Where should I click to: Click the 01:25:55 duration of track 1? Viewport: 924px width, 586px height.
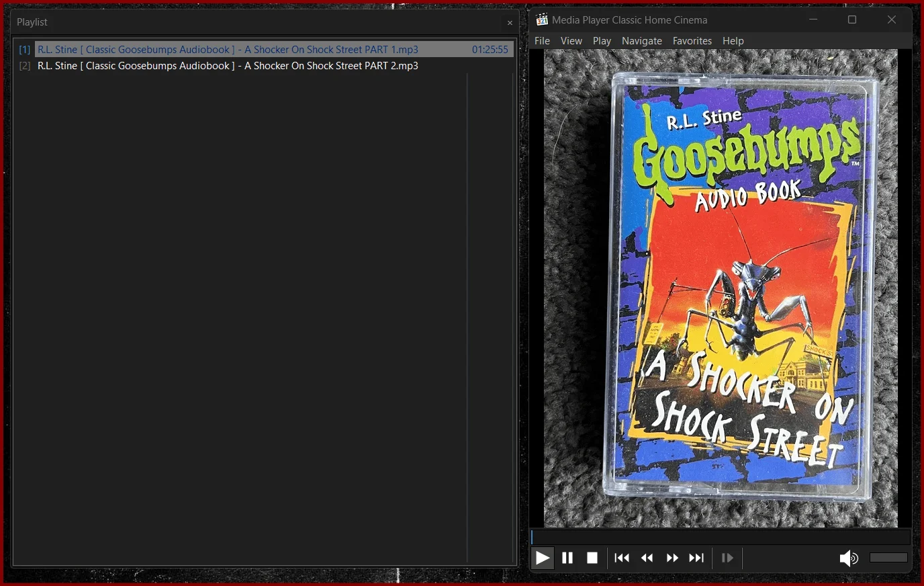490,50
